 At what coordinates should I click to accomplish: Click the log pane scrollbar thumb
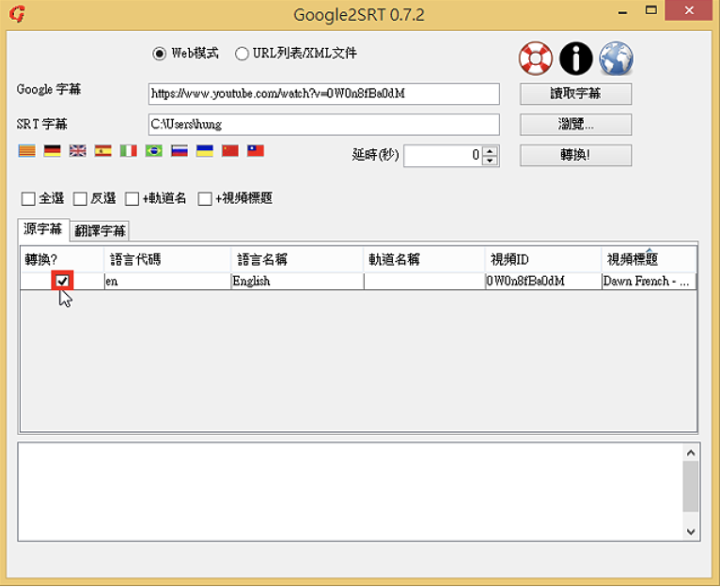tap(691, 487)
